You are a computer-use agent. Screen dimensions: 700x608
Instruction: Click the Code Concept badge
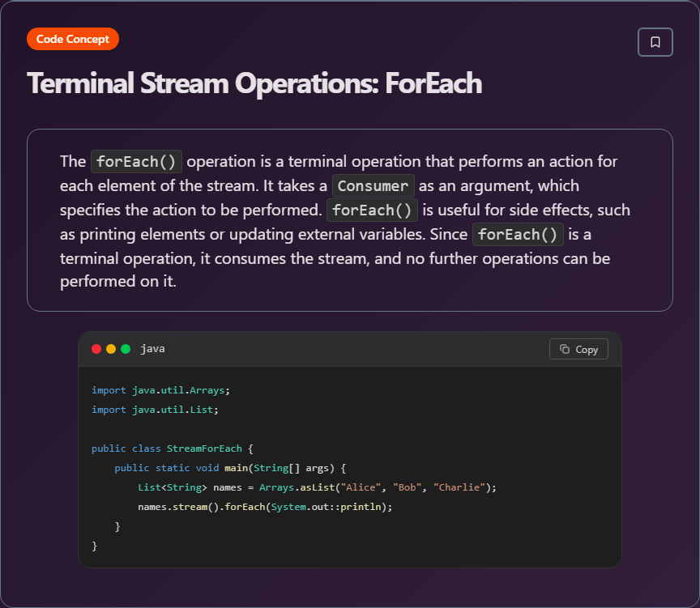click(x=73, y=39)
